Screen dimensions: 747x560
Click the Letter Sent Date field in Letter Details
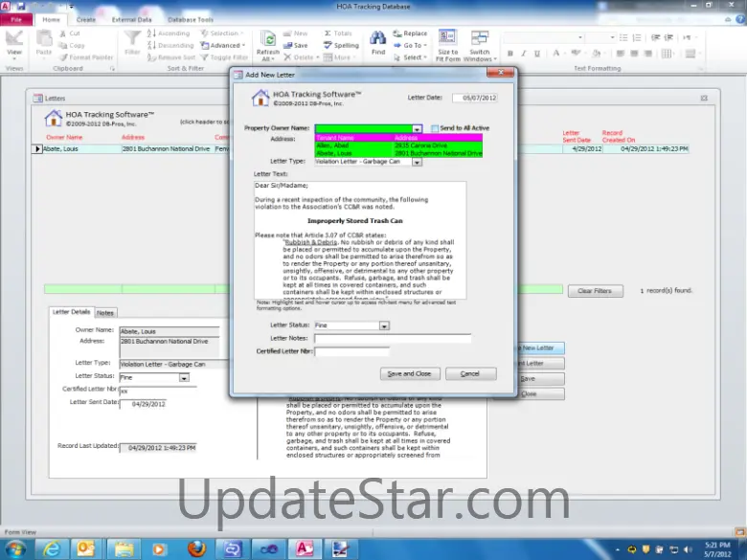pyautogui.click(x=143, y=404)
